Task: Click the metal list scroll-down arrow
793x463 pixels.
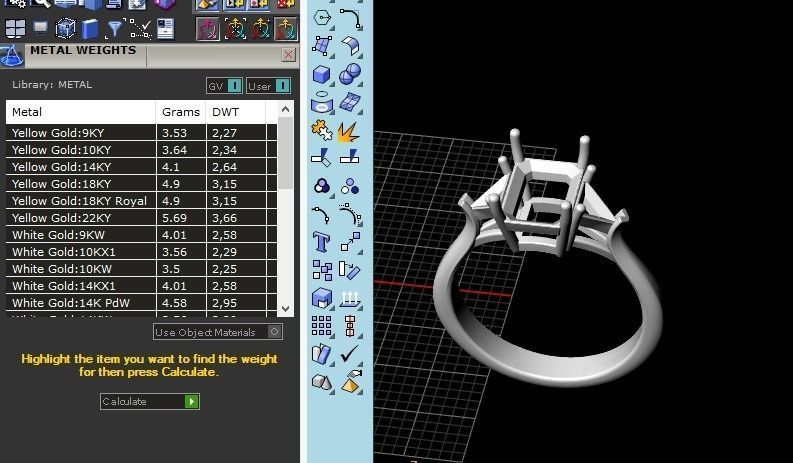Action: [285, 308]
